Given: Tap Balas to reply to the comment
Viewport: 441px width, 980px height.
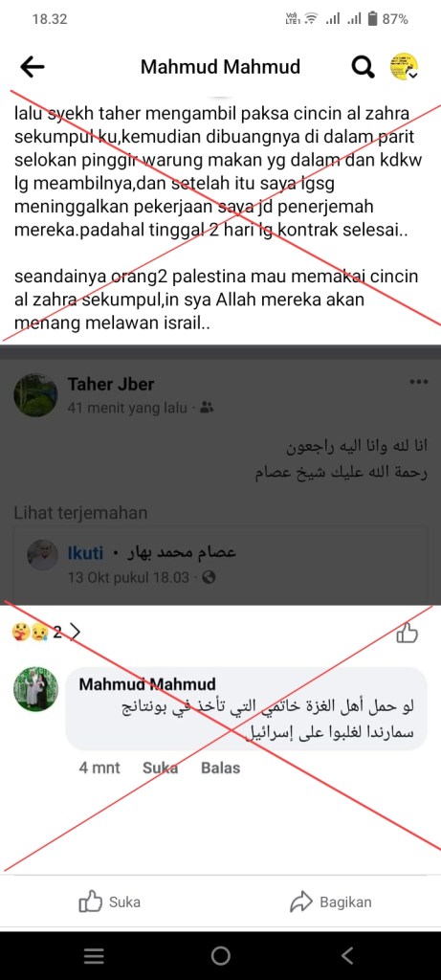Looking at the screenshot, I should (x=220, y=767).
